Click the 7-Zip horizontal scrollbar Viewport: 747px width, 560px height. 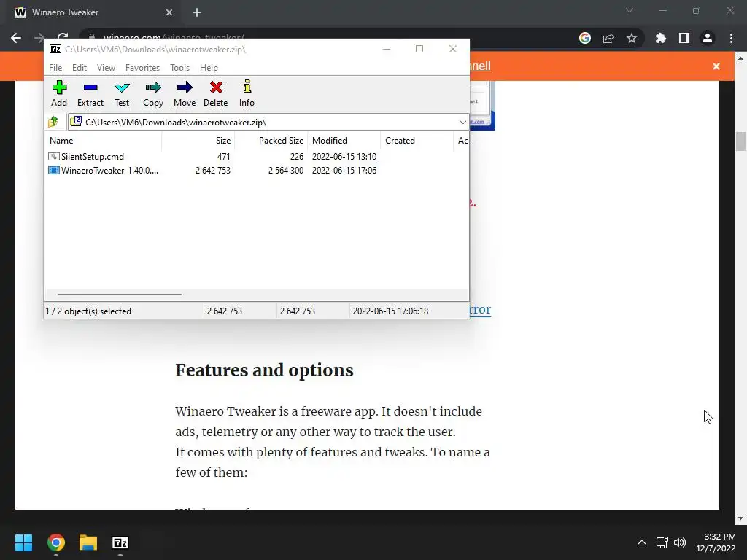(x=119, y=295)
